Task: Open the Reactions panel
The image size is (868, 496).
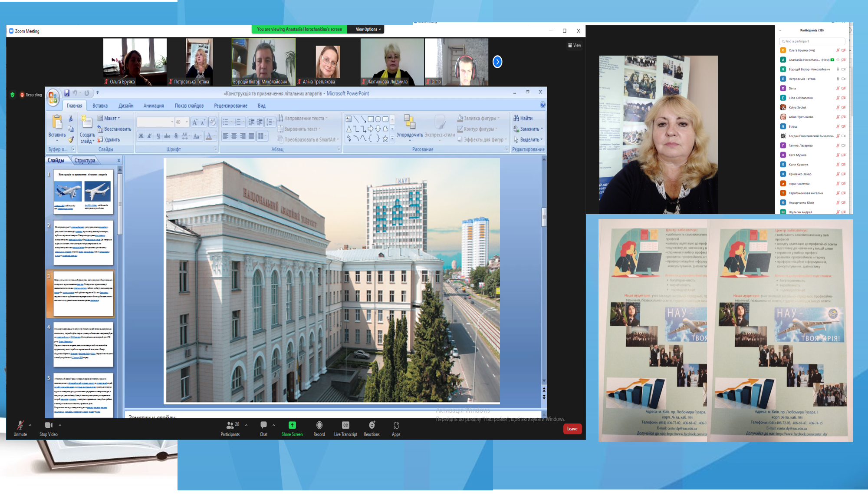Action: [x=372, y=425]
